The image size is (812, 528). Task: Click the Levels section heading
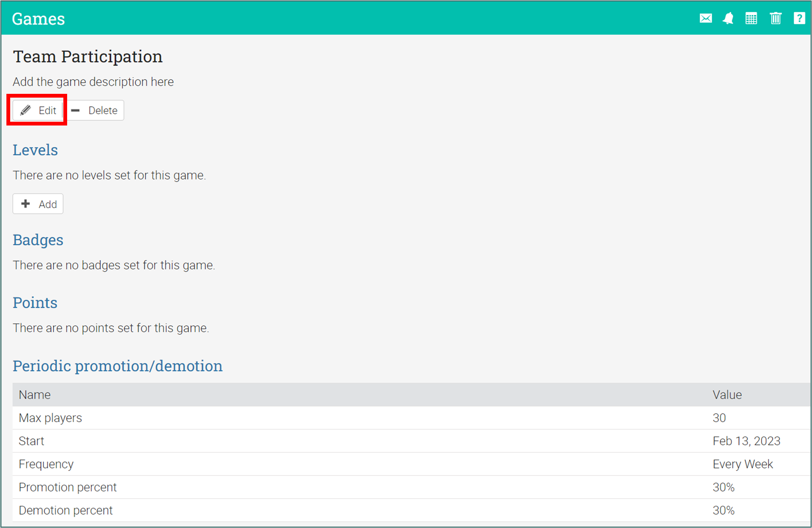click(x=35, y=150)
